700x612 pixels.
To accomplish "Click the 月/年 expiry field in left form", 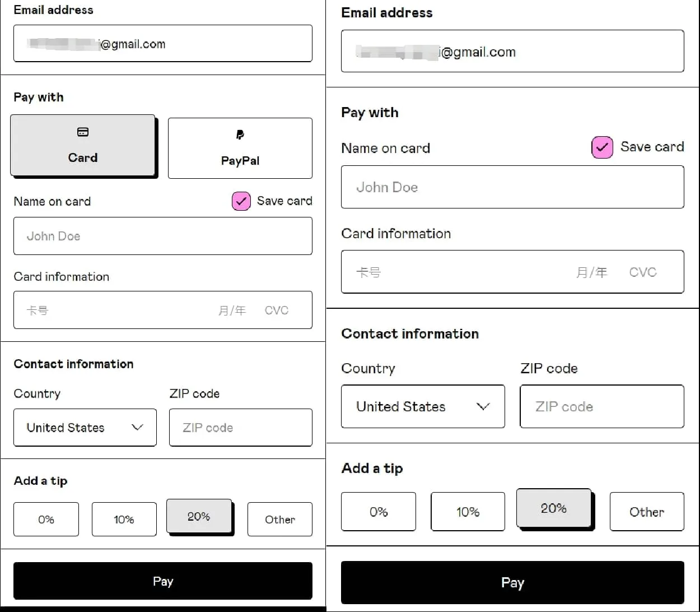I will (x=232, y=310).
